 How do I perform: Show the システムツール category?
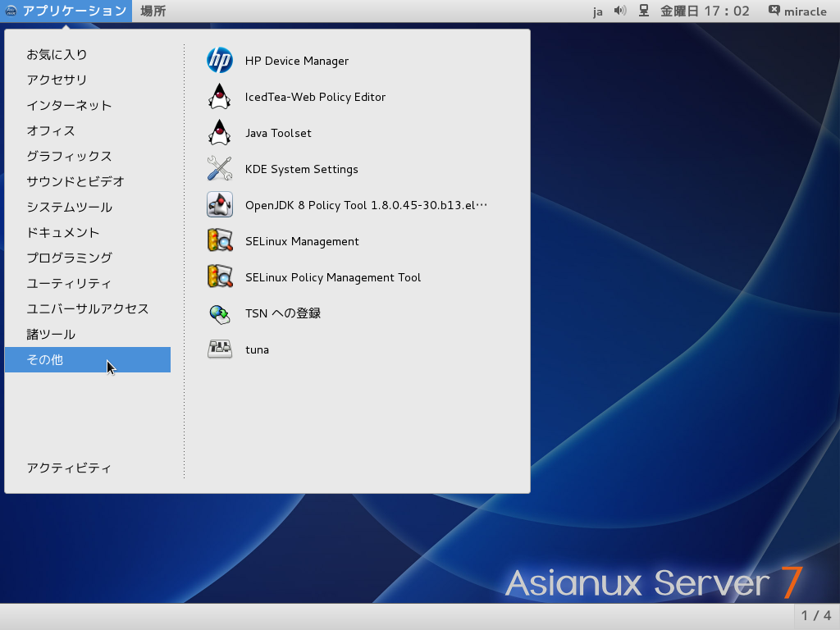point(69,207)
